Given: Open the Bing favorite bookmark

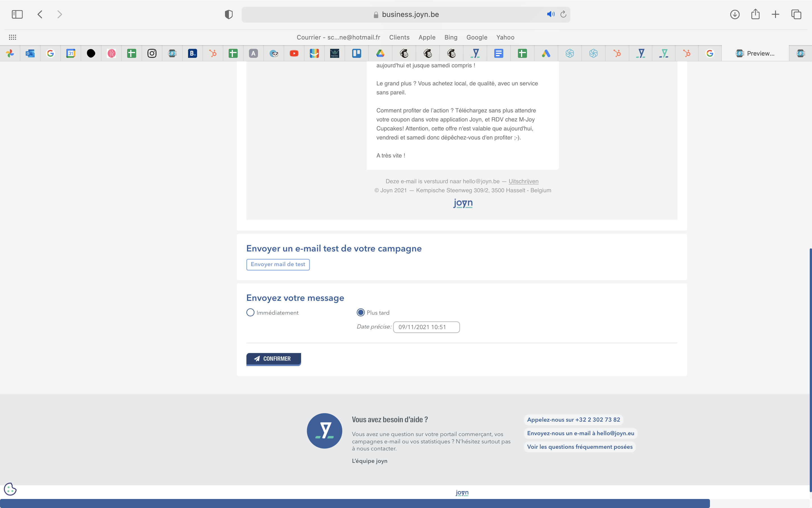Looking at the screenshot, I should click(x=451, y=37).
